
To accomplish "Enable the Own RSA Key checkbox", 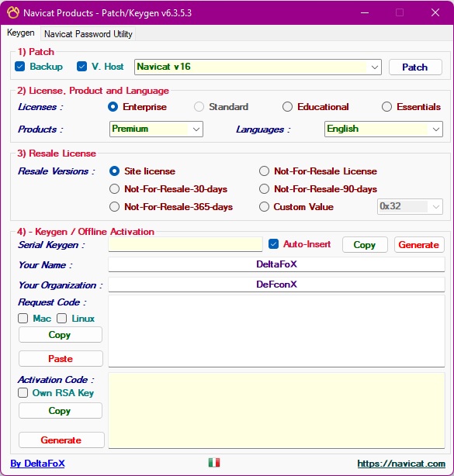I will [23, 393].
